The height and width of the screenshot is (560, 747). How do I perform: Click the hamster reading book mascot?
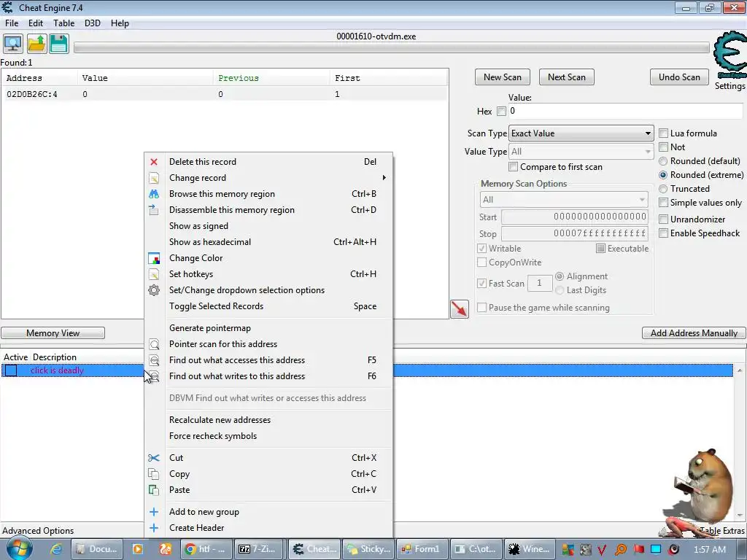pyautogui.click(x=704, y=486)
